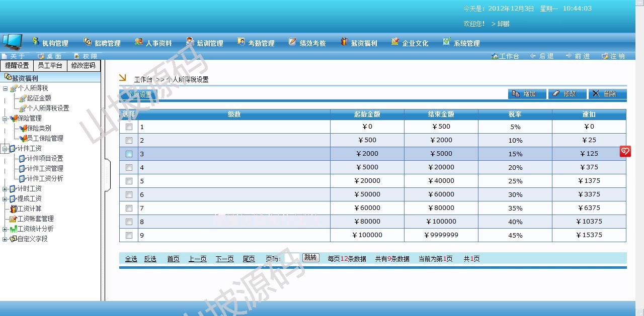
Task: Collapse the 个人所得税 tree node
Action: (5, 88)
